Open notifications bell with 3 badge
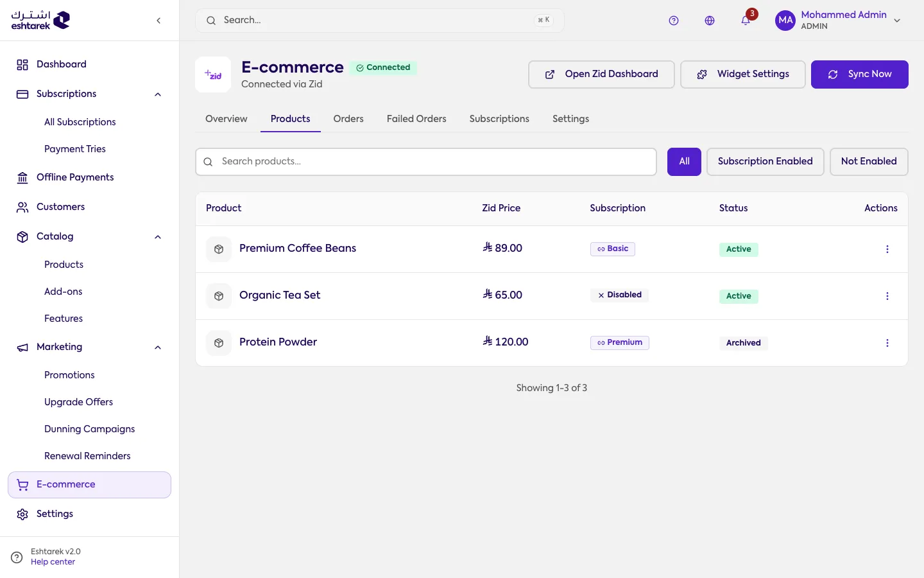 746,19
